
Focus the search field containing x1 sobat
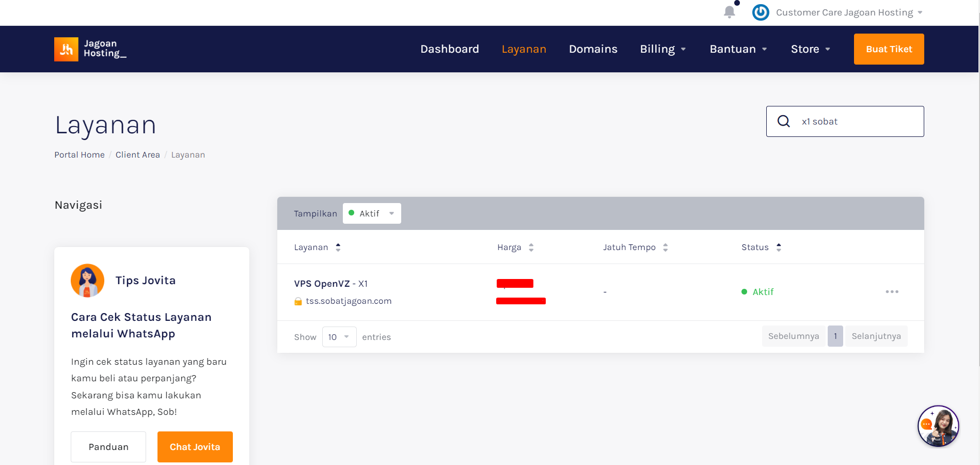[845, 121]
